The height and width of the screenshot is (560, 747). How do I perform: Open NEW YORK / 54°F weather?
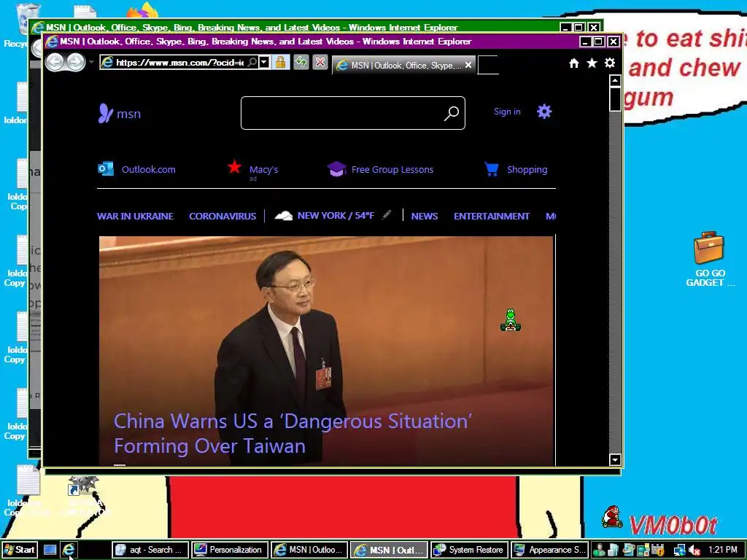pos(336,216)
